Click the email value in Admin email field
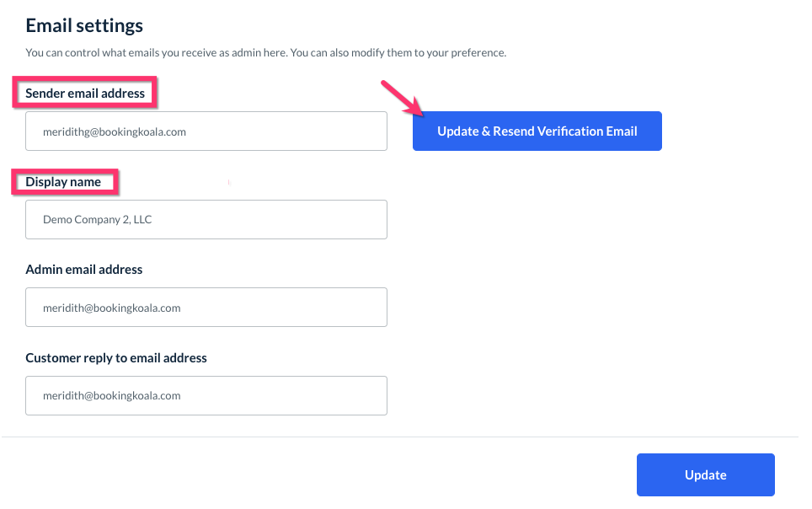 pos(112,308)
